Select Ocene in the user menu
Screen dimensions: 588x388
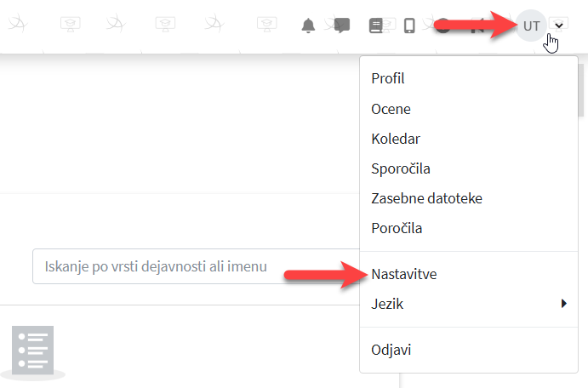point(391,109)
